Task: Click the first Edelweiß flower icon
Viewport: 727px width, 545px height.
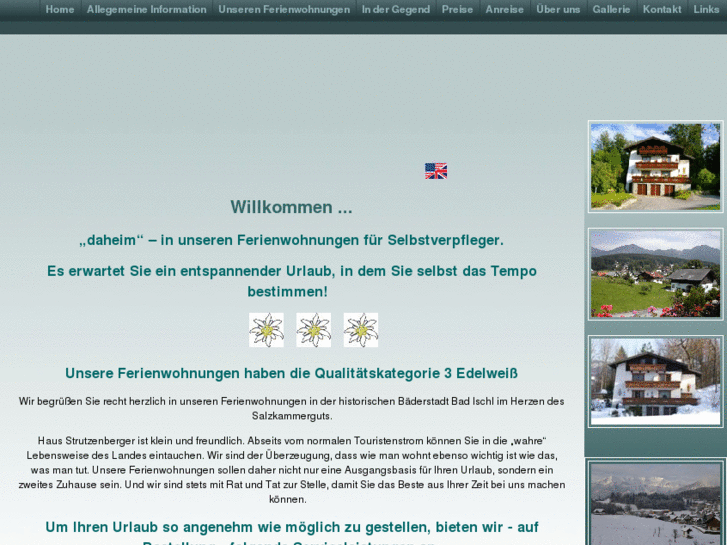Action: tap(266, 330)
